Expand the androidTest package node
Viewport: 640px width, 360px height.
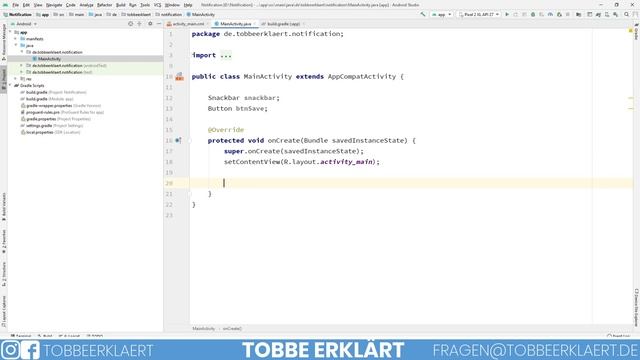coord(22,65)
